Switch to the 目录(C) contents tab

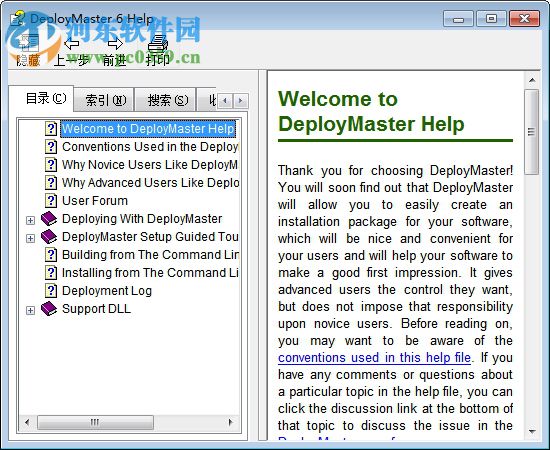(41, 99)
